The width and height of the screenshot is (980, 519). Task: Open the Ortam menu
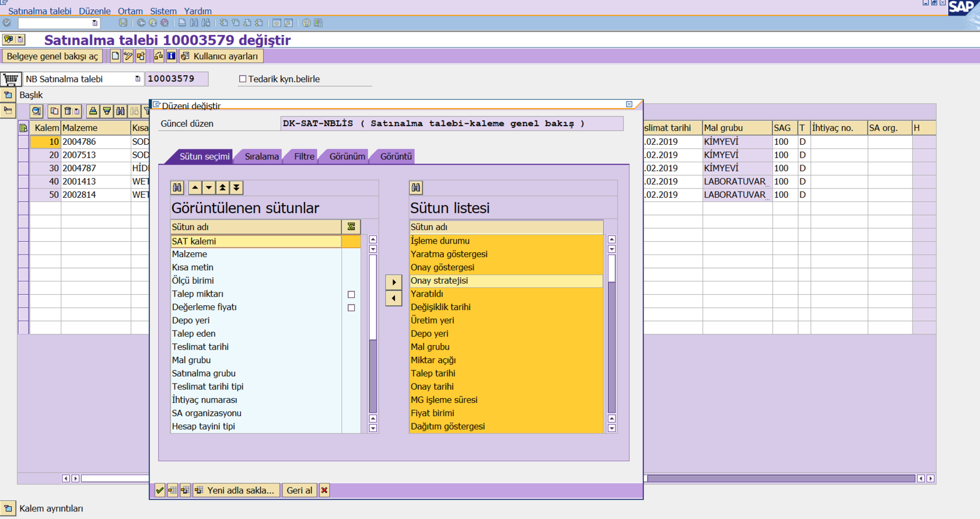pyautogui.click(x=130, y=11)
